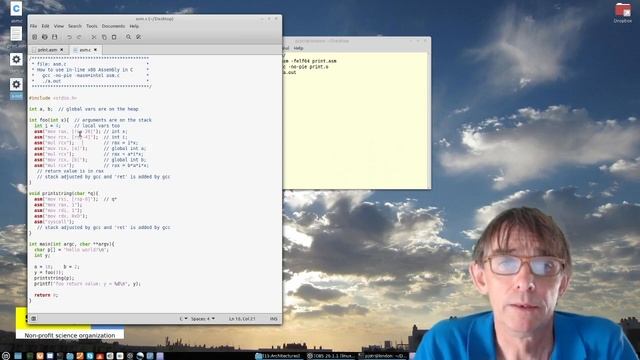Cut selection with the scissors icon
This screenshot has height=360, width=640.
[x=94, y=37]
